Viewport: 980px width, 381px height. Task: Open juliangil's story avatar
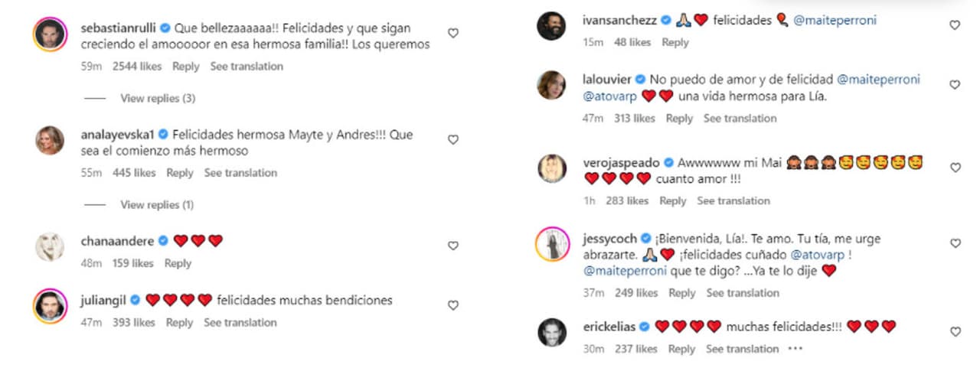(x=50, y=306)
